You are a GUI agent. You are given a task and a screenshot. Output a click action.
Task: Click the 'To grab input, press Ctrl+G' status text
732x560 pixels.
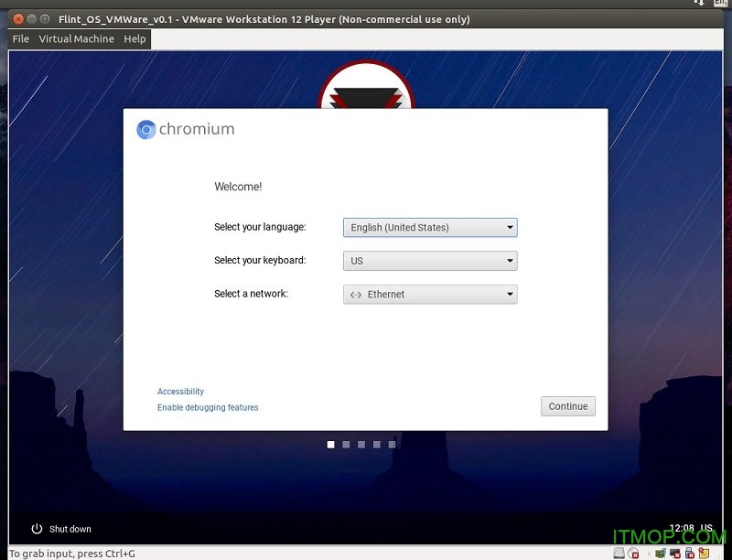tap(72, 554)
